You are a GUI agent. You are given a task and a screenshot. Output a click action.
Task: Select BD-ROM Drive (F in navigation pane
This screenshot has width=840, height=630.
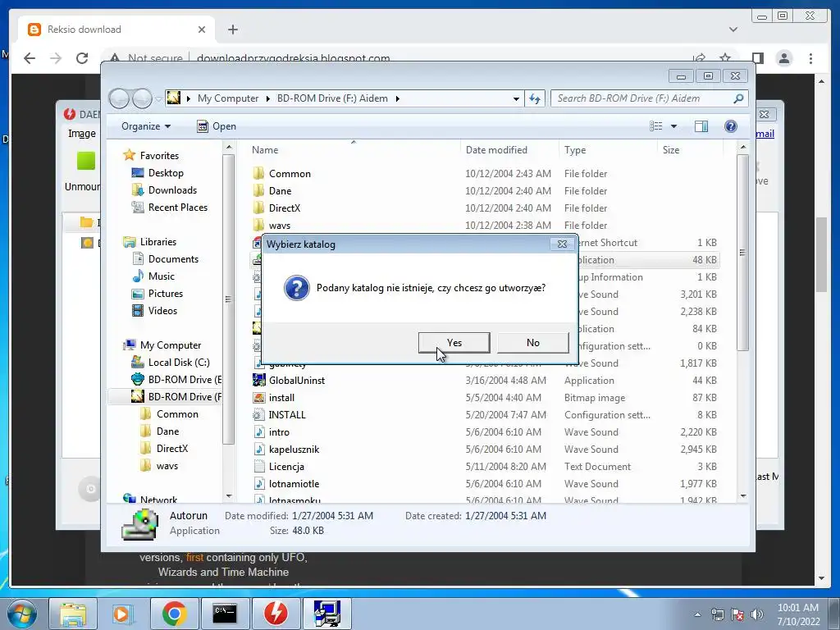tap(185, 396)
